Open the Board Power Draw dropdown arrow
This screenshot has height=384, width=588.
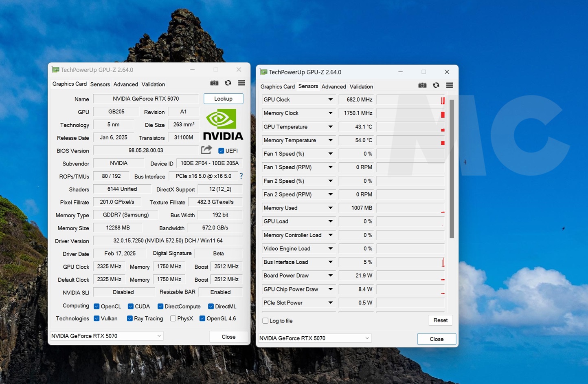coord(331,276)
